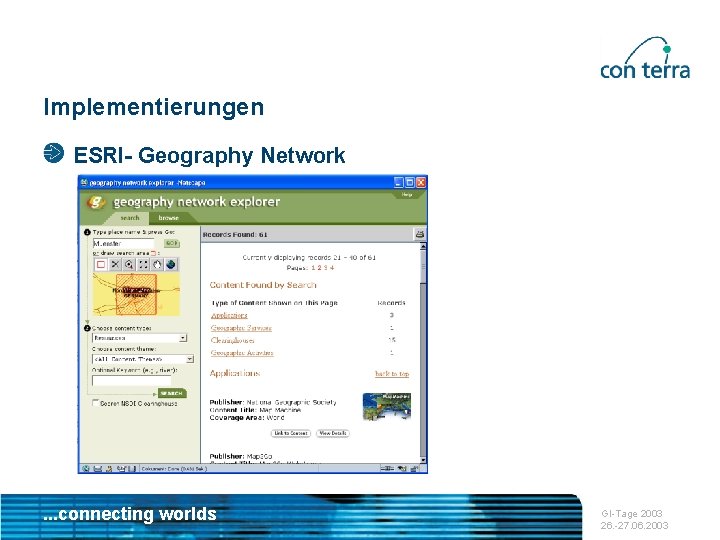Open the Applications link
Image resolution: width=720 pixels, height=540 pixels.
(229, 315)
